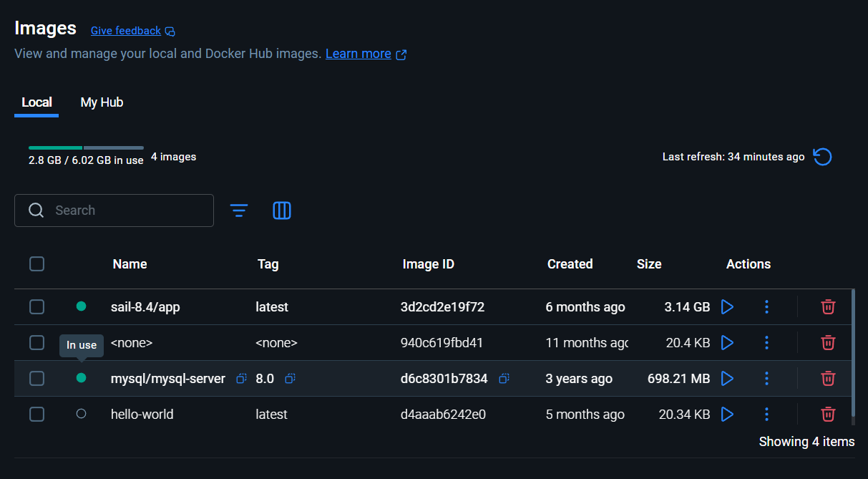Run the sail-8.4/app image
Viewport: 868px width, 479px height.
point(727,307)
